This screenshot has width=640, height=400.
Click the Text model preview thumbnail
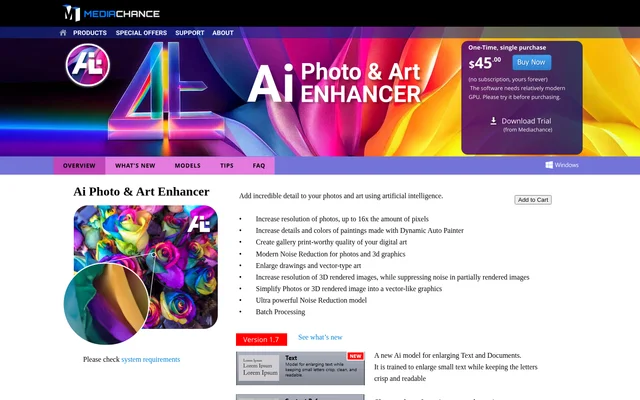click(x=300, y=368)
